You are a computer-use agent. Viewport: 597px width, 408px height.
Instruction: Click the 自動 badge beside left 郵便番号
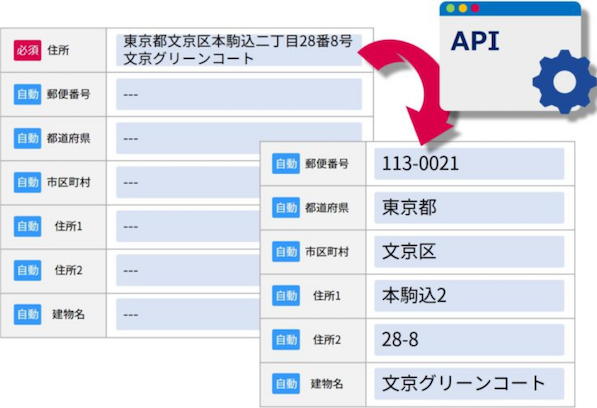pyautogui.click(x=27, y=94)
